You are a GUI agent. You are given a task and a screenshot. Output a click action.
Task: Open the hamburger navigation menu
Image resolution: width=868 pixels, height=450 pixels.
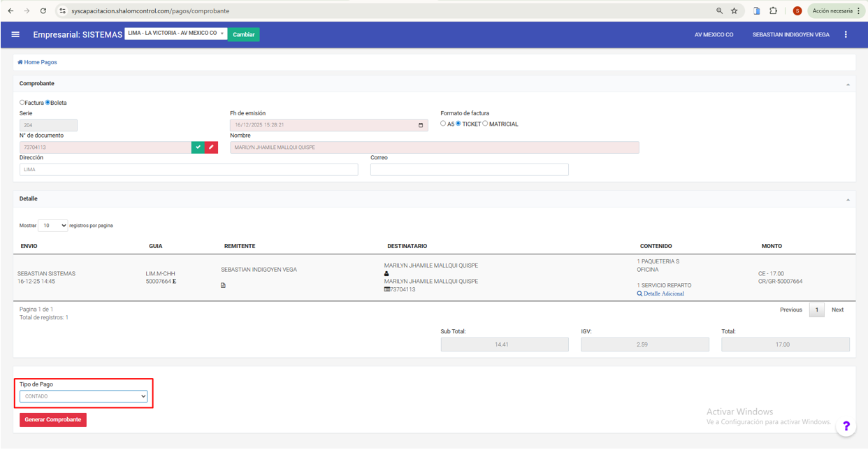point(15,34)
